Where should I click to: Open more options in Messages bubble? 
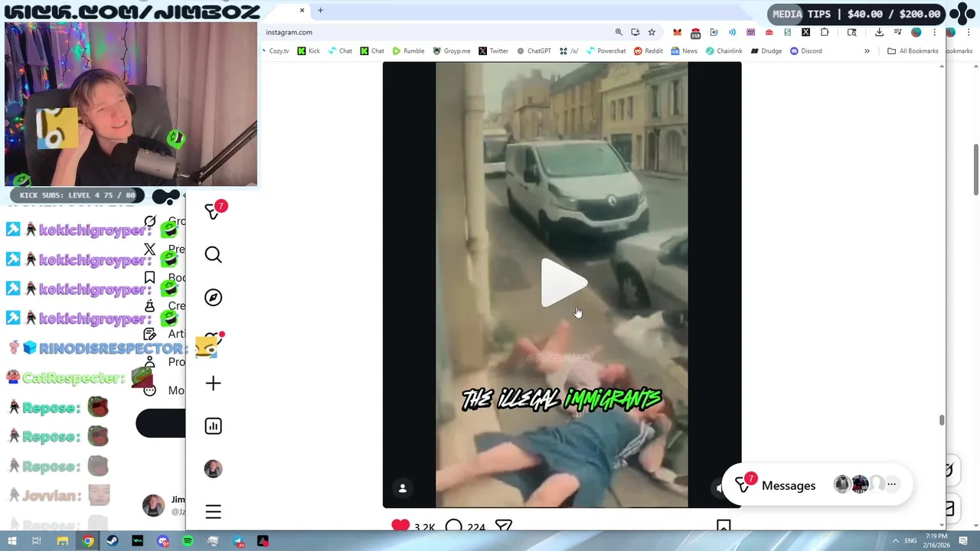coord(891,484)
